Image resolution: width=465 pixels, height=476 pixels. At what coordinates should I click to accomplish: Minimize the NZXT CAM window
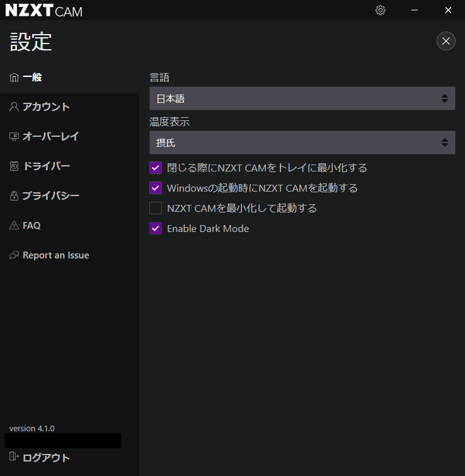[415, 10]
